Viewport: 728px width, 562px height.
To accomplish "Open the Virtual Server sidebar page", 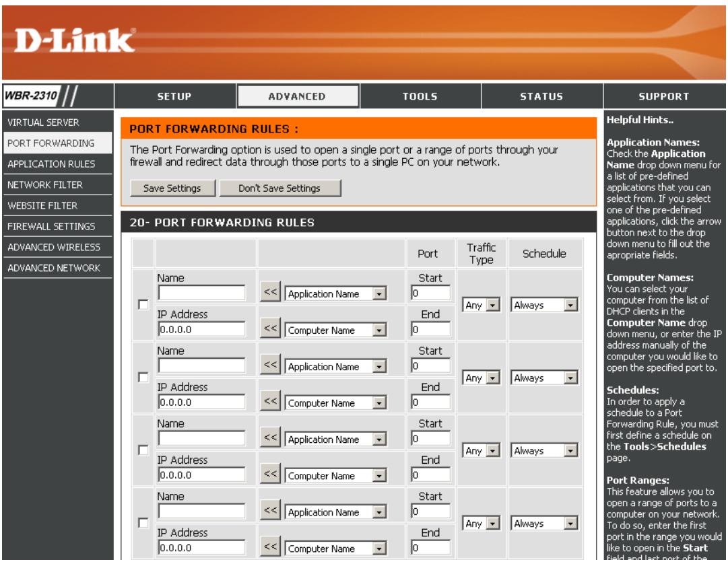I will (57, 122).
